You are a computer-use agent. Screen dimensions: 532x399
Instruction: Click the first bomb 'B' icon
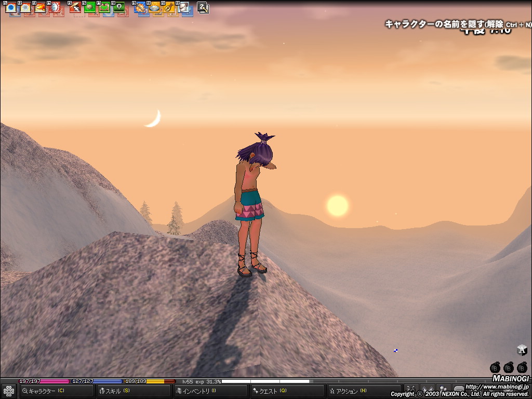pyautogui.click(x=495, y=367)
